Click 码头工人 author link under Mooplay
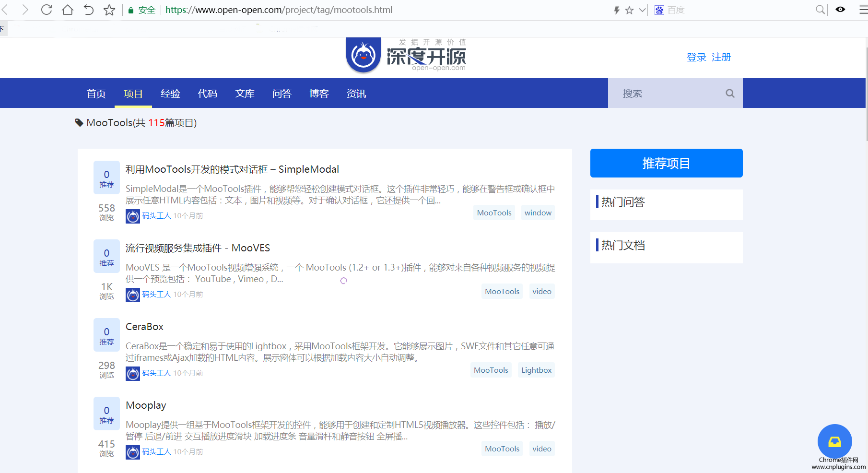 [x=156, y=452]
